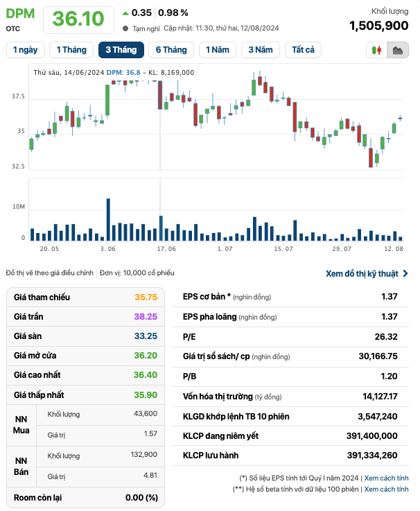Viewport: 420px width, 511px height.
Task: Switch chart to '6 Tháng' range
Action: pos(171,50)
